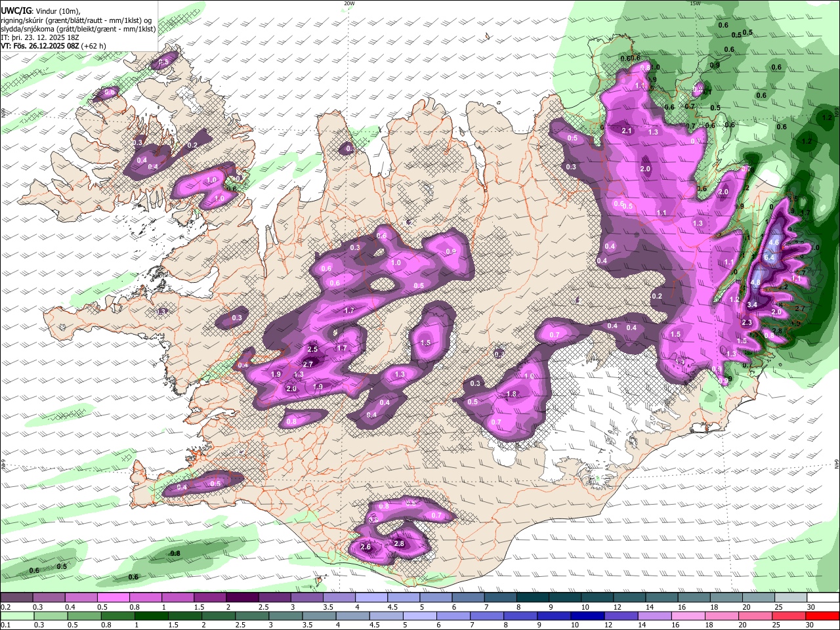The width and height of the screenshot is (840, 630).
Task: Click the 4.6 precipitation value on the map
Action: [x=773, y=242]
